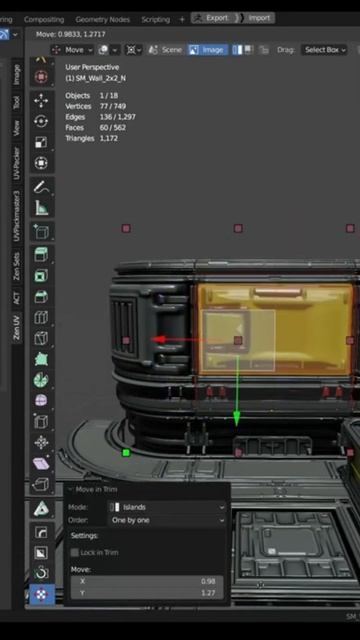Open the Tool sidebar tab

coord(16,102)
